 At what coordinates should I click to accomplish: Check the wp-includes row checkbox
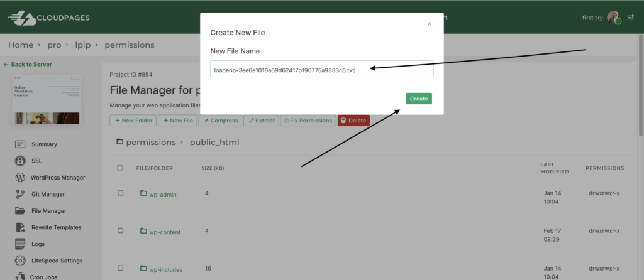[x=120, y=267]
